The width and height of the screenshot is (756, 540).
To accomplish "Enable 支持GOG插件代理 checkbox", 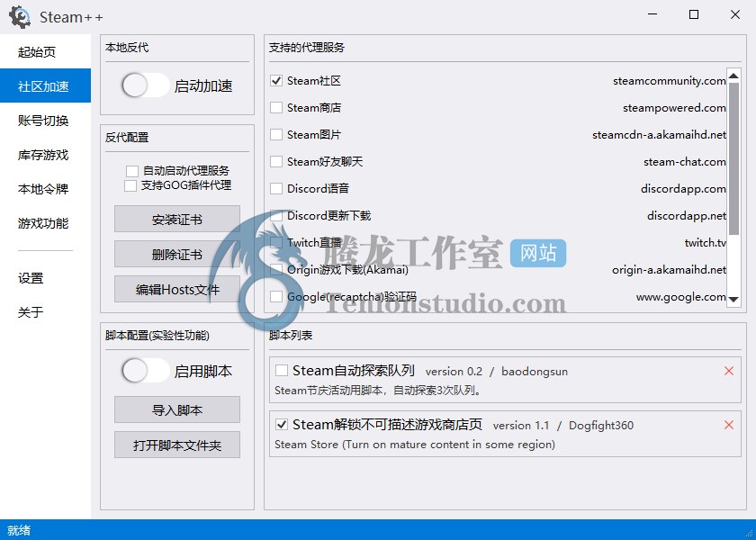I will [130, 185].
